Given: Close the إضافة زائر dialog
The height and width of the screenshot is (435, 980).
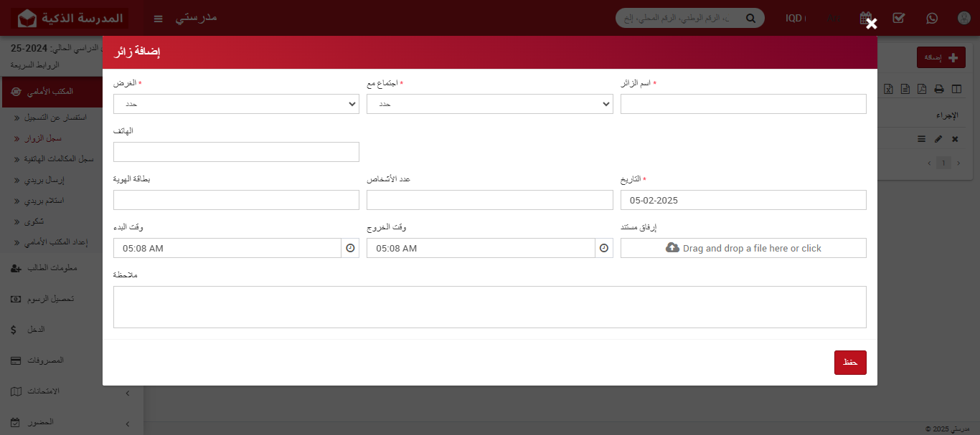Looking at the screenshot, I should (x=871, y=24).
